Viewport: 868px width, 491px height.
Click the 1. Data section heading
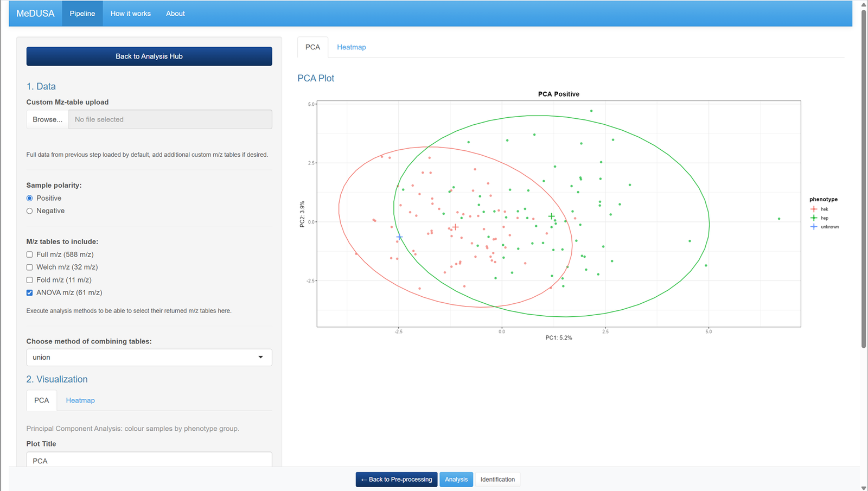(x=41, y=86)
